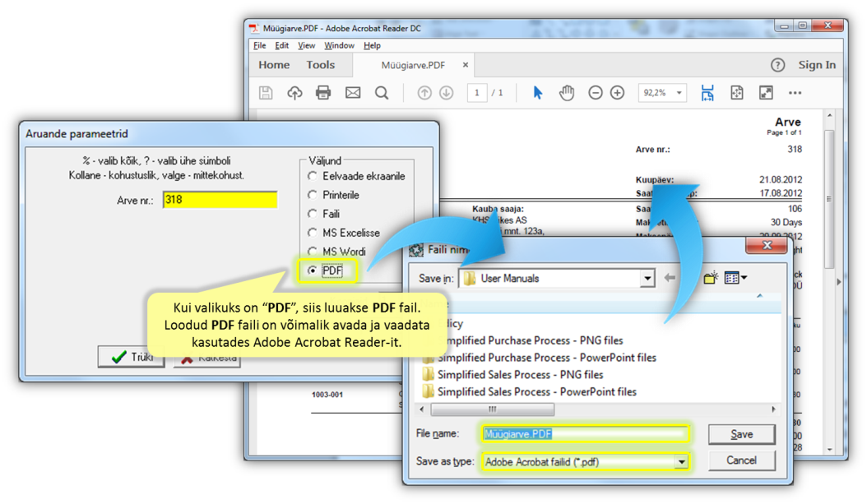Select the Müügiarve.PDF document tab
The image size is (867, 504).
[413, 65]
